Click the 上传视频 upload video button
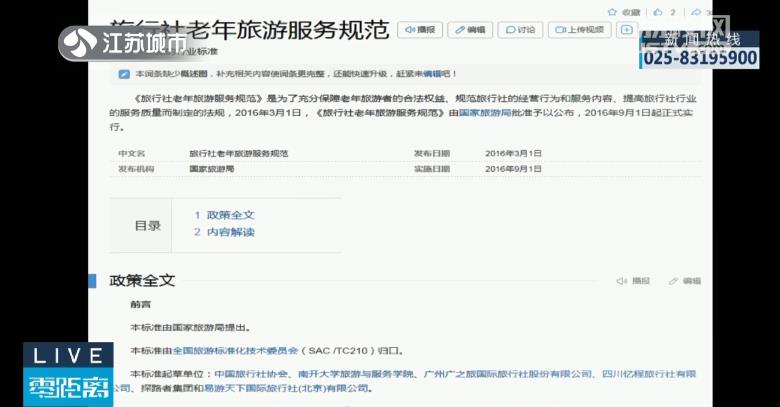The image size is (780, 407). pyautogui.click(x=580, y=30)
